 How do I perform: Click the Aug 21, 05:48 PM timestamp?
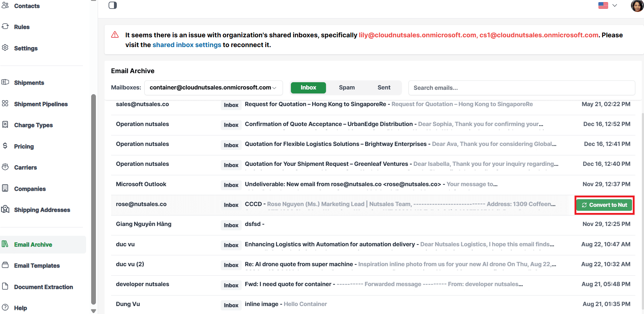point(606,284)
